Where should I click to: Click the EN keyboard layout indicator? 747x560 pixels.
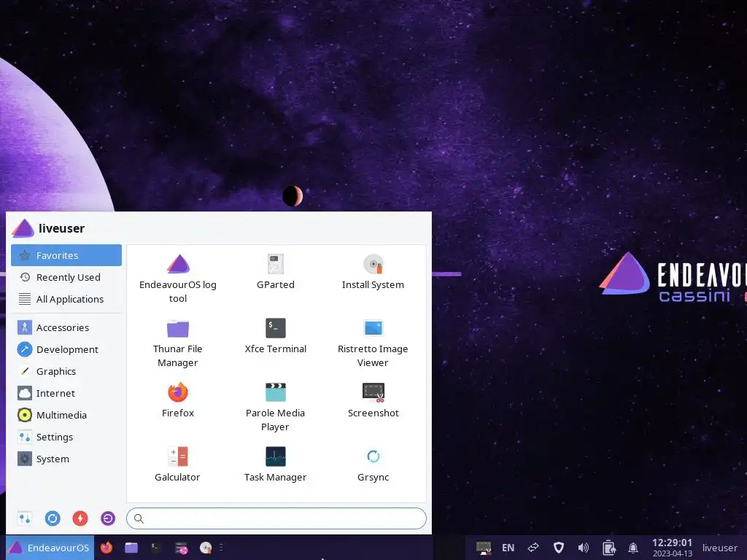coord(508,548)
